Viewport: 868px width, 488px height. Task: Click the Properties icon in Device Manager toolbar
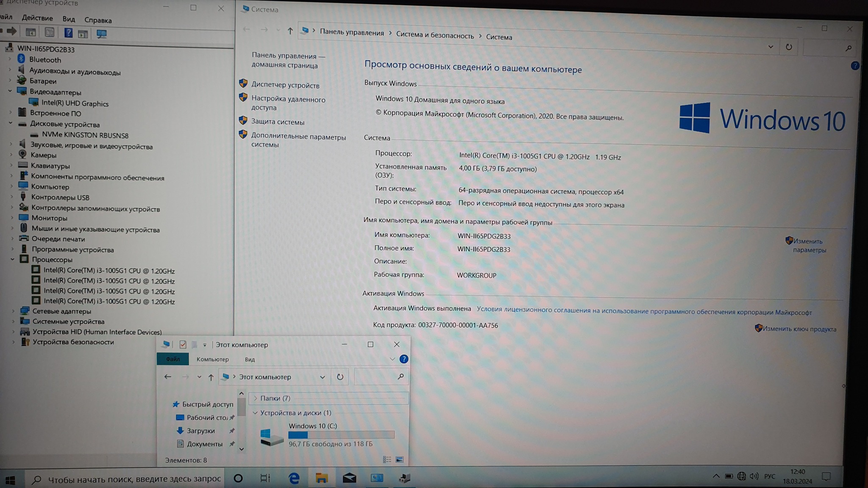50,33
